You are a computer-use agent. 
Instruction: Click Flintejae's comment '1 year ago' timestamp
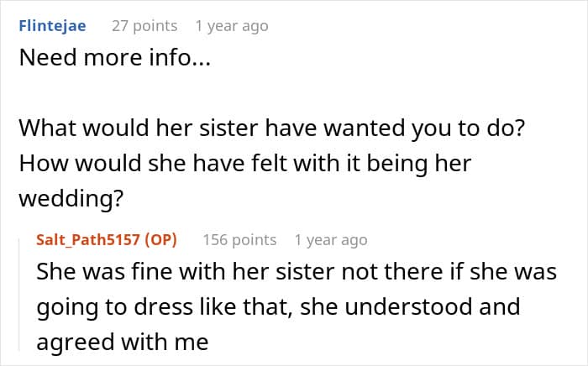(231, 26)
